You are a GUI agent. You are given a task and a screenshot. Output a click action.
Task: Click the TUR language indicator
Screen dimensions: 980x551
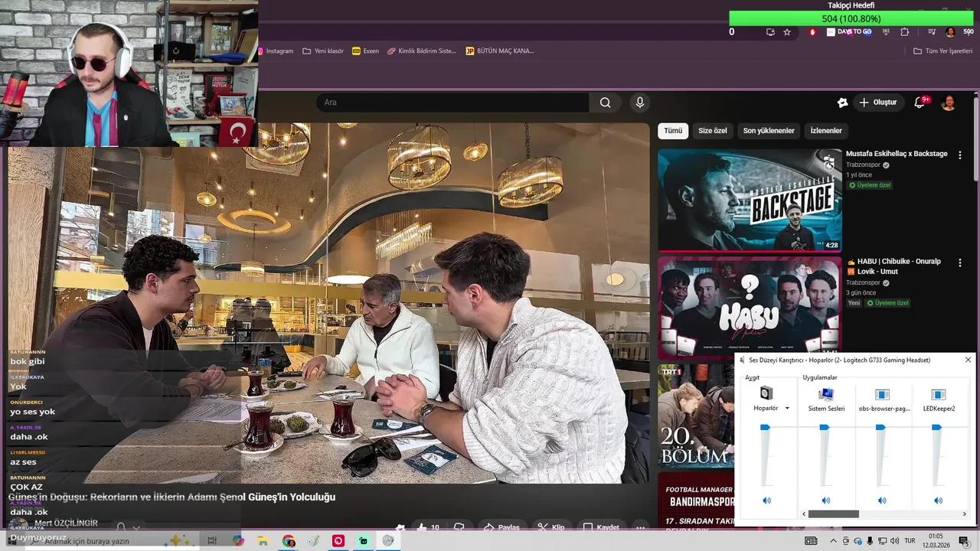(910, 541)
